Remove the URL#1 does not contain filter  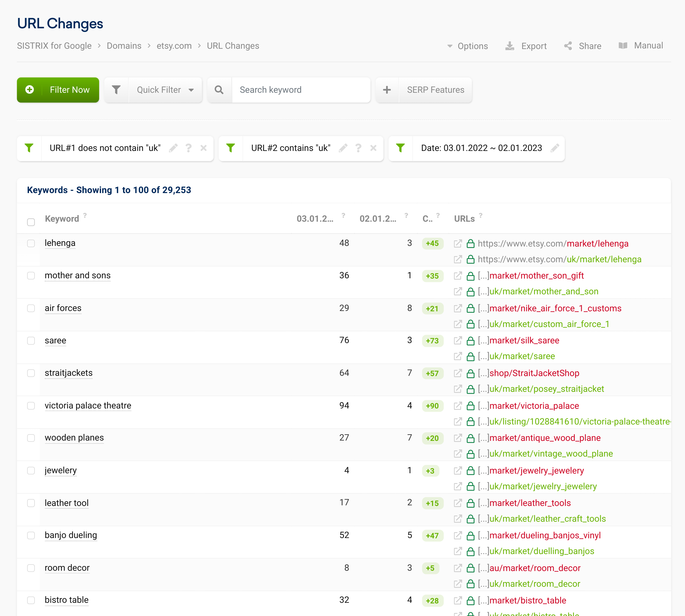[x=204, y=148]
